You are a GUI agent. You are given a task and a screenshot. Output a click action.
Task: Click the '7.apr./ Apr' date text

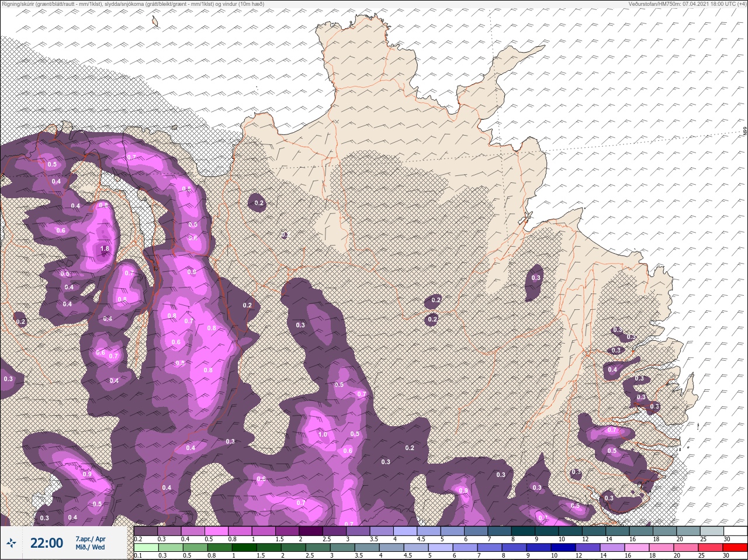tap(91, 538)
